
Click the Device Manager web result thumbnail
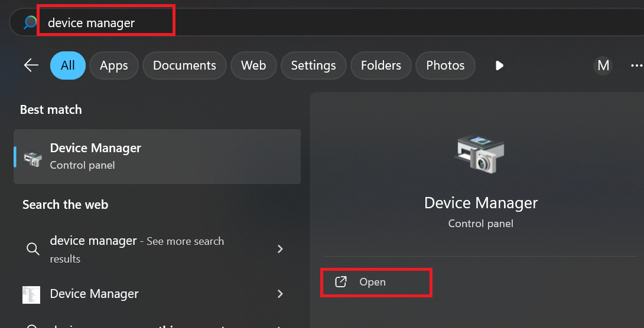click(31, 295)
